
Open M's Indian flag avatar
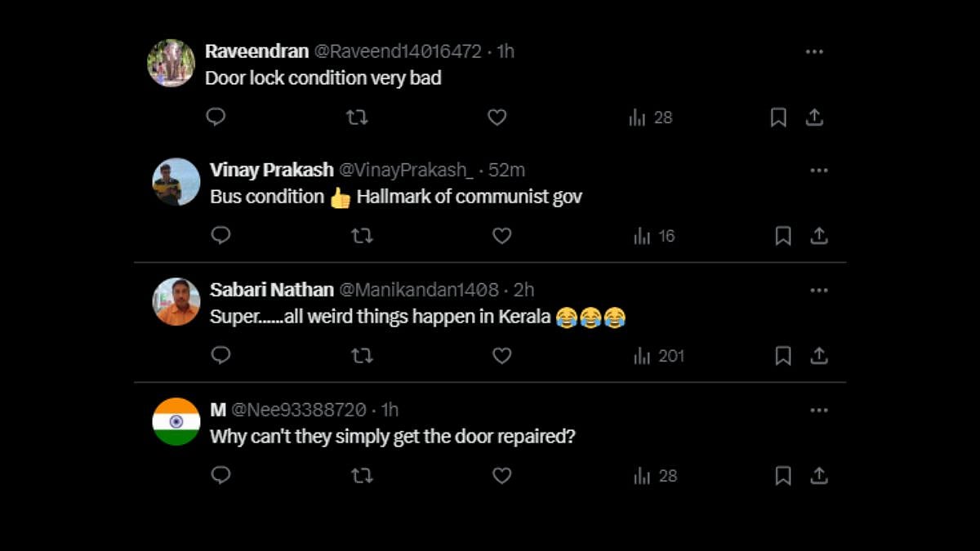click(176, 421)
